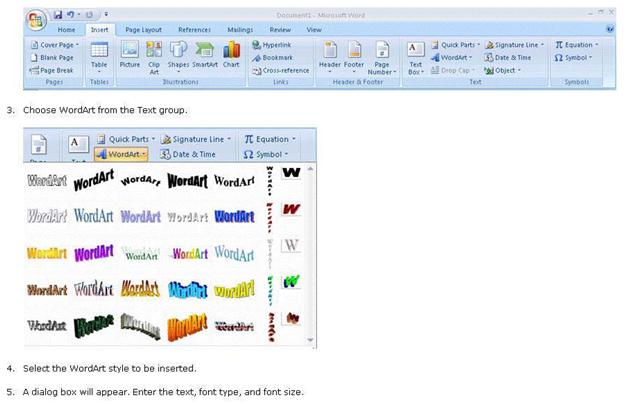
Task: Switch to the Home tab
Action: coord(66,30)
